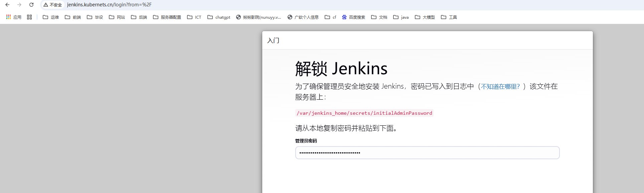Open the ICT bookmark folder
The width and height of the screenshot is (644, 193).
[x=194, y=17]
